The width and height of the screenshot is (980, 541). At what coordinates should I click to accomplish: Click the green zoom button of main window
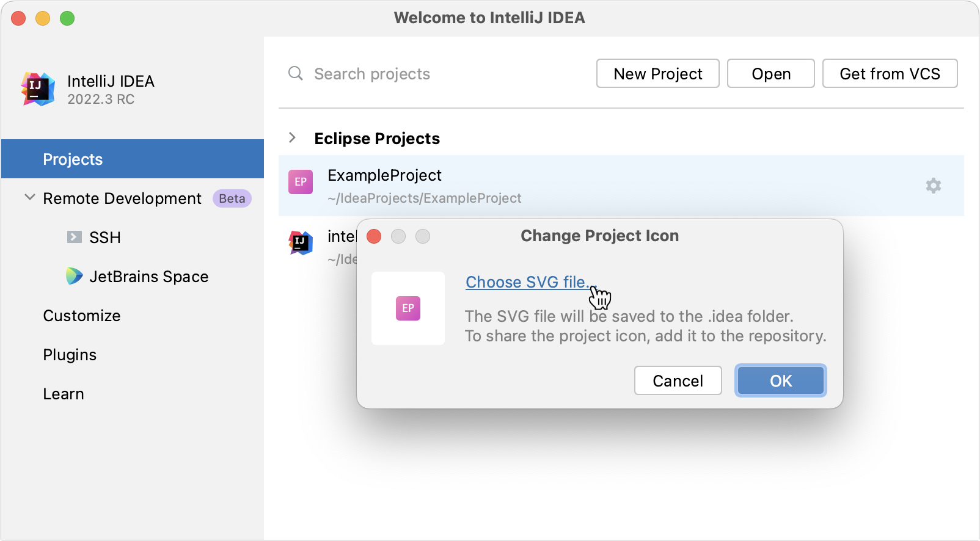[67, 18]
